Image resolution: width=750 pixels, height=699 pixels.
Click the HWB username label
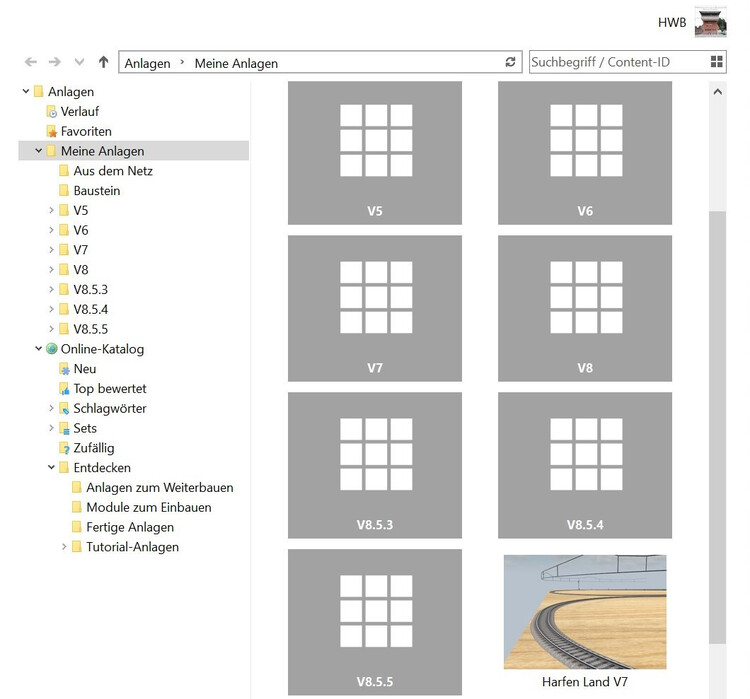click(x=672, y=22)
